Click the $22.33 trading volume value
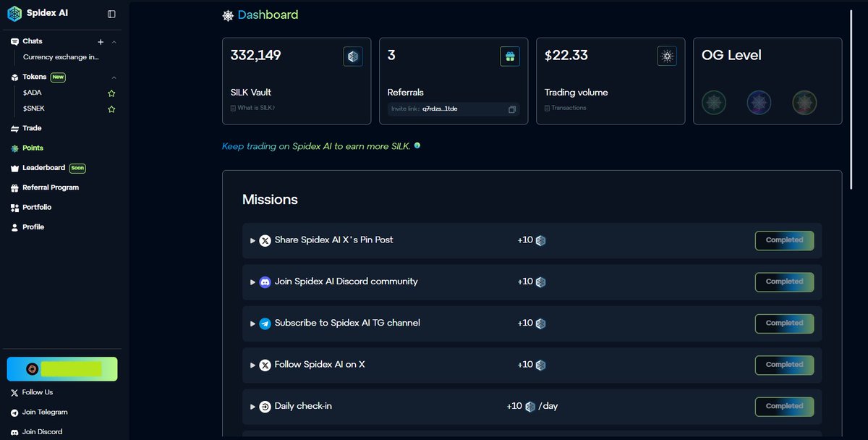This screenshot has height=440, width=868. 566,55
